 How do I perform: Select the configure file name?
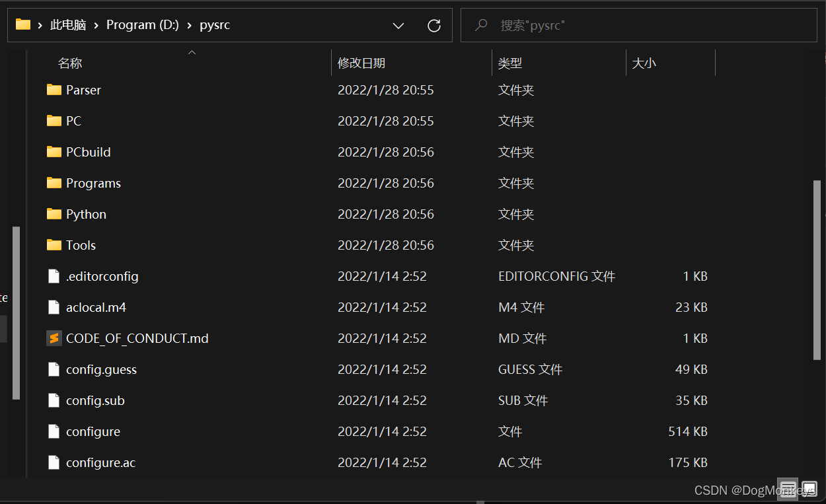tap(93, 431)
